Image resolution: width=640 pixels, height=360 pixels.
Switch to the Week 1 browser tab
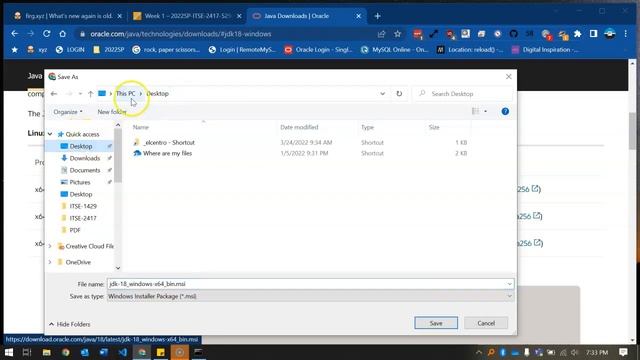click(x=188, y=16)
